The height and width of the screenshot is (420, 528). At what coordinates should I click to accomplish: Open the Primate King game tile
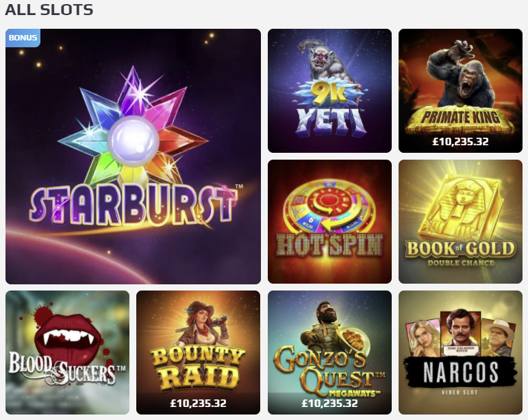point(460,90)
